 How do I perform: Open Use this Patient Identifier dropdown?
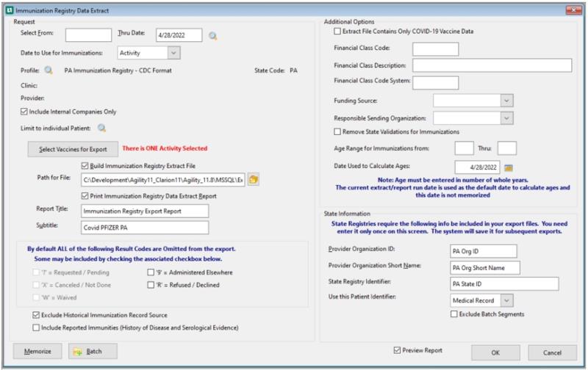pyautogui.click(x=506, y=300)
